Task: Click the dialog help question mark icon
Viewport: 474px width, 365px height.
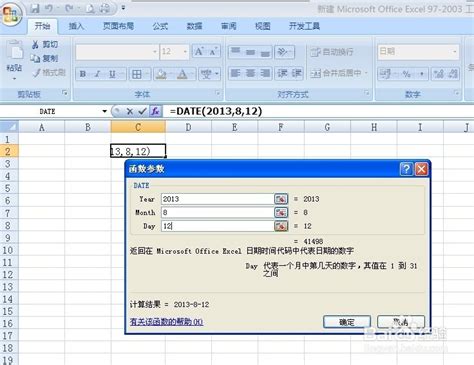Action: [x=406, y=169]
